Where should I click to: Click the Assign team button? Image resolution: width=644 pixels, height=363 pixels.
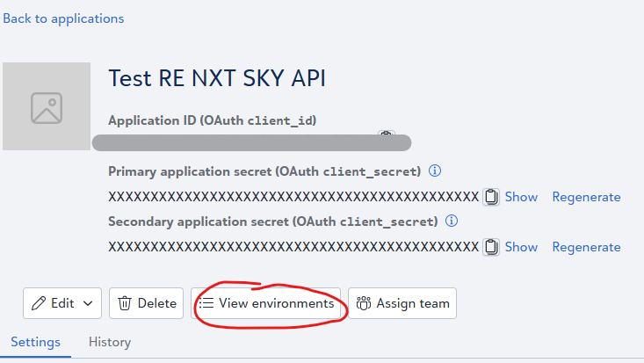pyautogui.click(x=402, y=303)
